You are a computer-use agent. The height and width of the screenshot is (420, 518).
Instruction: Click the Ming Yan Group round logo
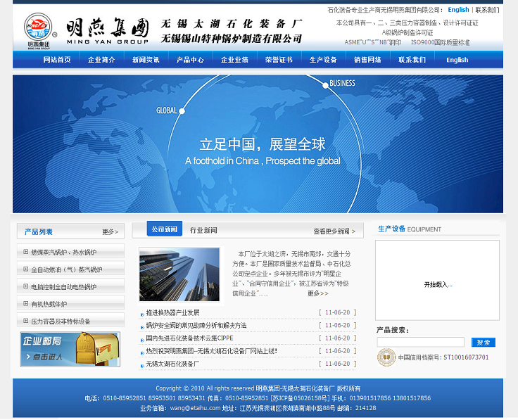click(38, 27)
